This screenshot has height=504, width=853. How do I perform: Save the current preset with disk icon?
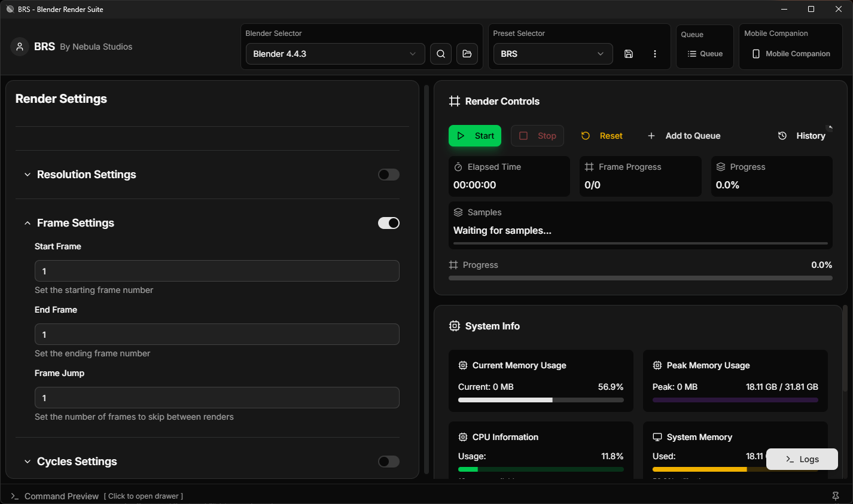click(629, 54)
